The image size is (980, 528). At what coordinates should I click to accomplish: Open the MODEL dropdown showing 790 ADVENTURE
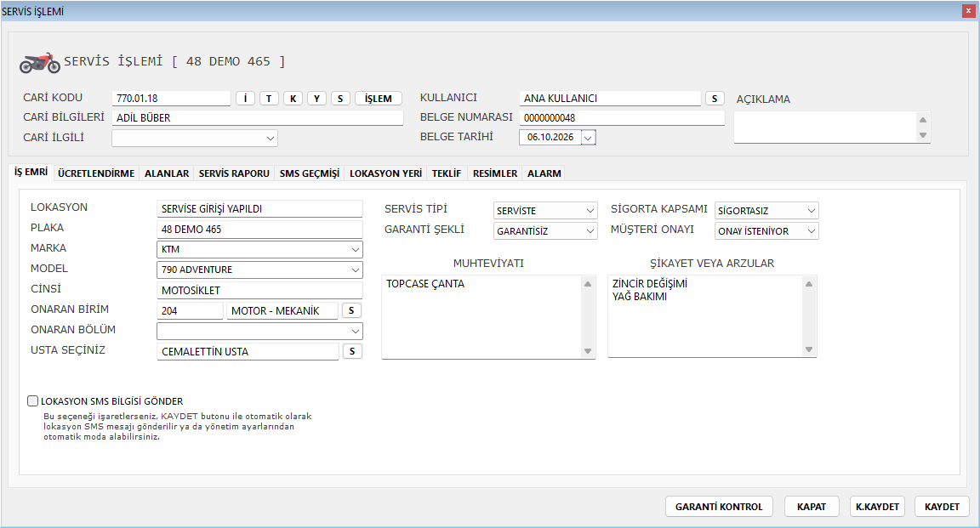pyautogui.click(x=355, y=270)
